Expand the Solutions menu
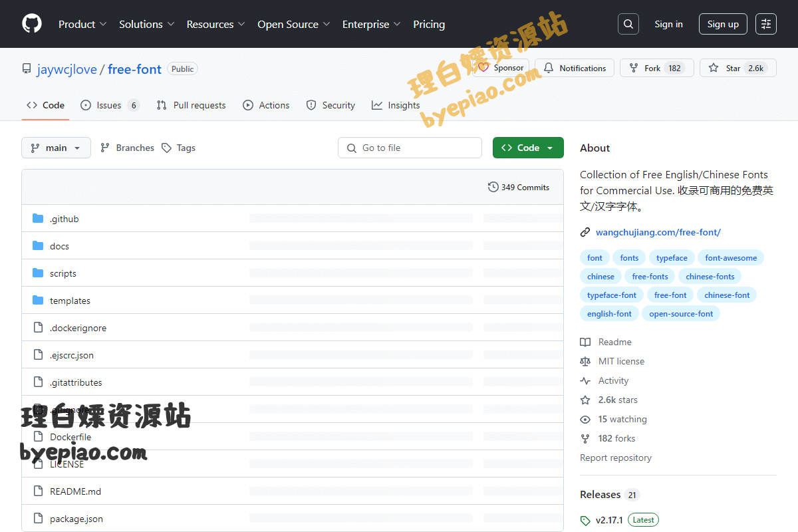798x532 pixels. (x=146, y=24)
